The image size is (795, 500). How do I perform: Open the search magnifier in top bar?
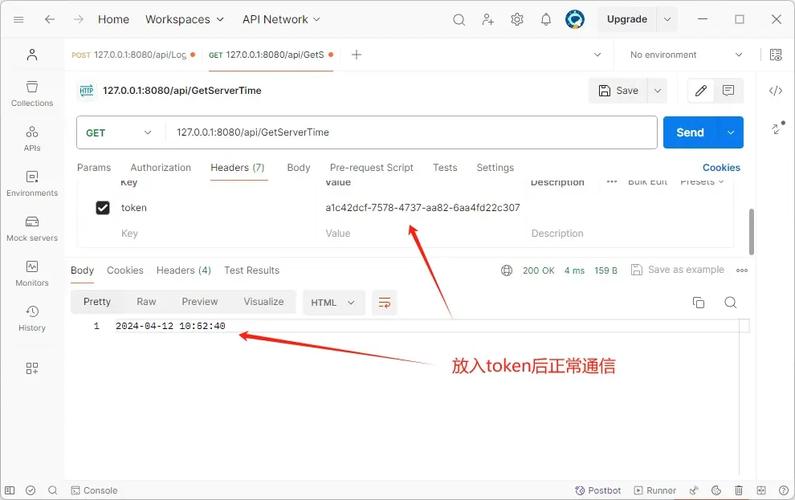tap(459, 20)
